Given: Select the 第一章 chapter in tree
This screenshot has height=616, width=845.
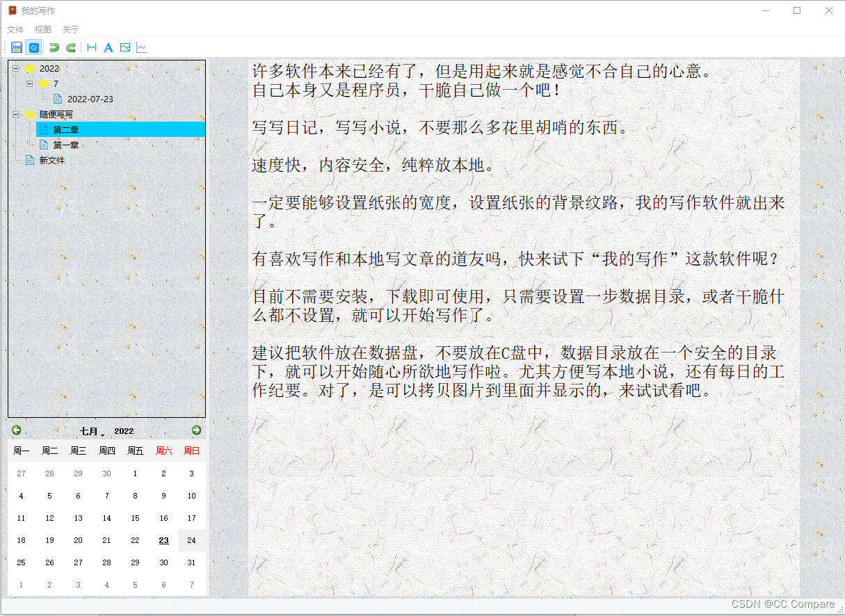Looking at the screenshot, I should pyautogui.click(x=66, y=145).
